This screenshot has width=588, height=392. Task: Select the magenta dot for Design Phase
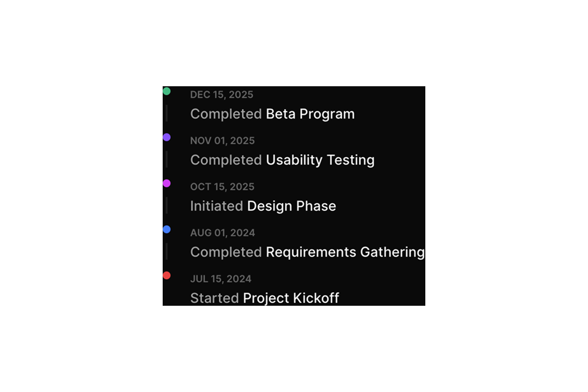[x=167, y=183]
